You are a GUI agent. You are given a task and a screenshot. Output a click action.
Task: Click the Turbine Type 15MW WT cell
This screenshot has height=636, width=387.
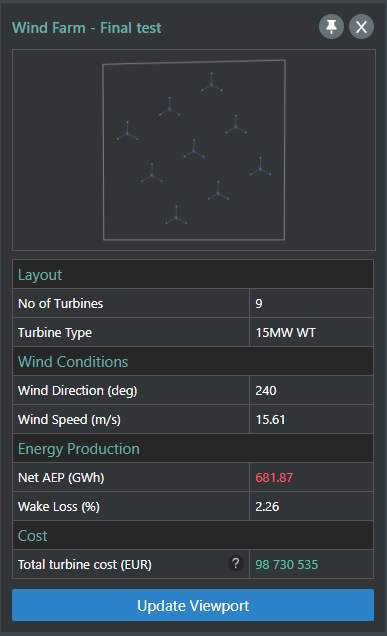click(311, 333)
